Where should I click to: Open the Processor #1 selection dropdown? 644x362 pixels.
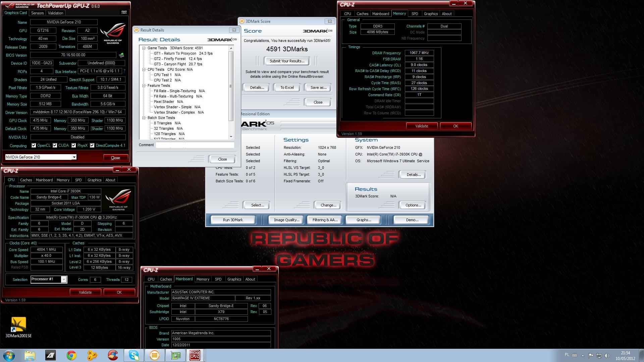point(49,279)
